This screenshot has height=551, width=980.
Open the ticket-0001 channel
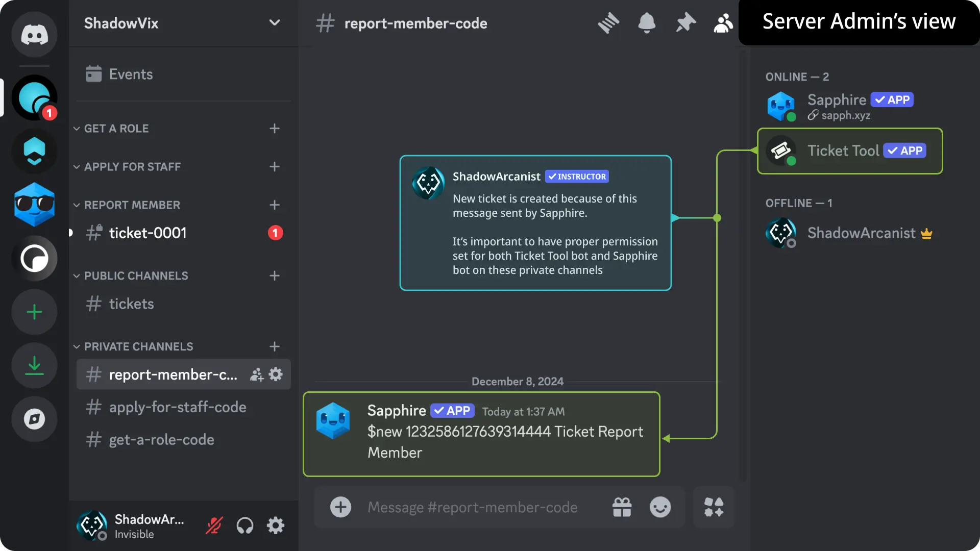183,233
